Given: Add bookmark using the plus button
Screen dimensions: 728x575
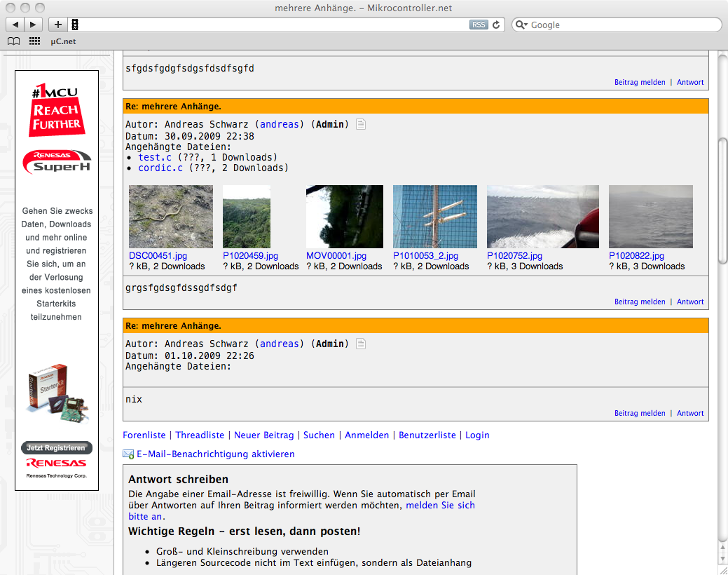Looking at the screenshot, I should coord(58,25).
